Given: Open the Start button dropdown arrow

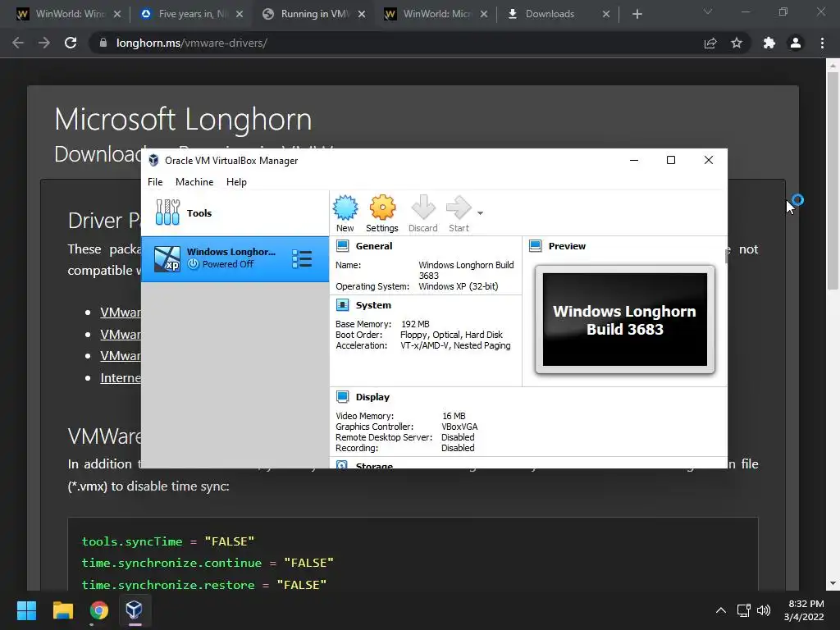Looking at the screenshot, I should [x=480, y=213].
